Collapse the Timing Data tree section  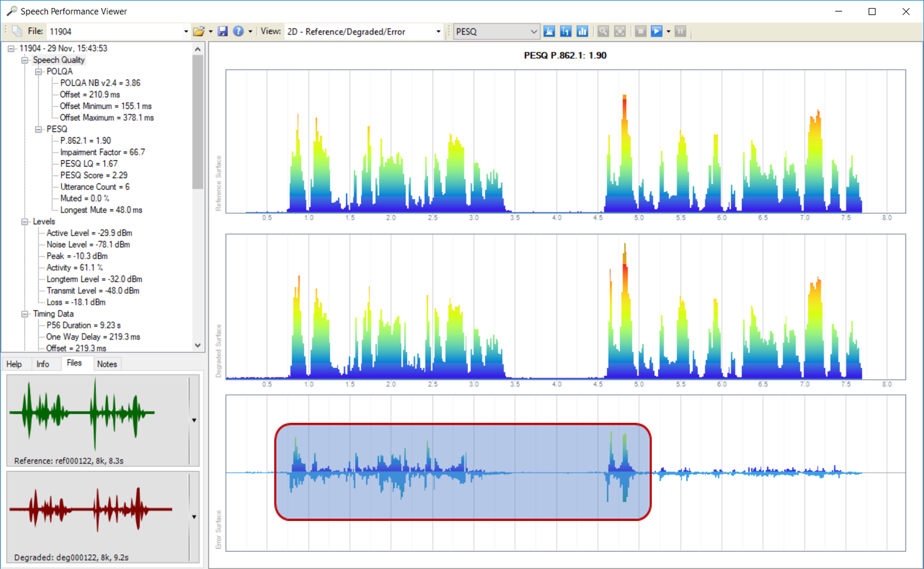25,314
